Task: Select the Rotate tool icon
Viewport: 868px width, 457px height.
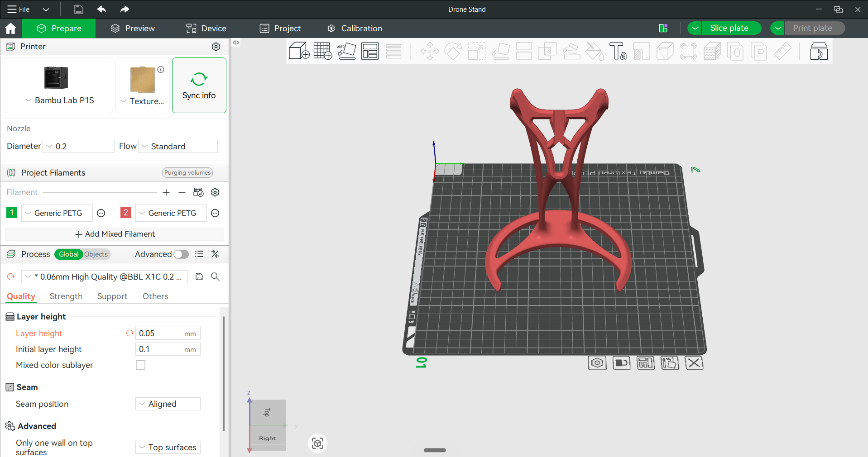Action: [453, 51]
